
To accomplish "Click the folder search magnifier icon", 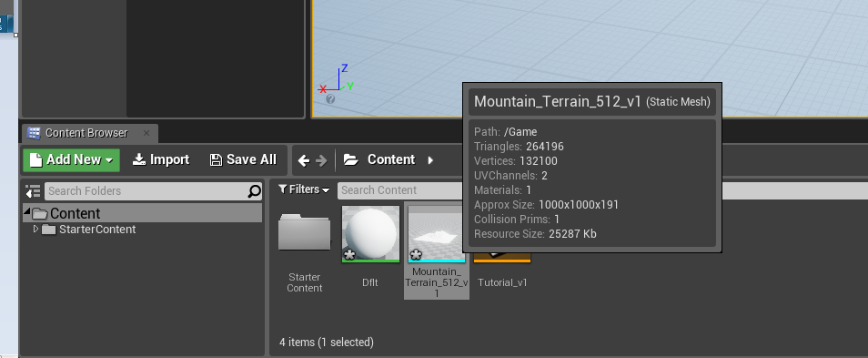I will pyautogui.click(x=254, y=191).
